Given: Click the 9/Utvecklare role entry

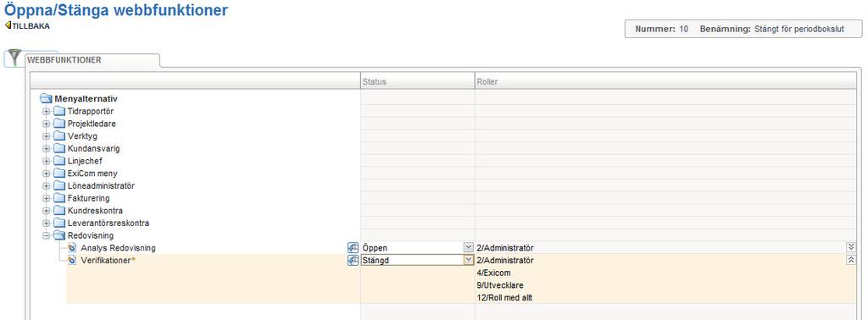Looking at the screenshot, I should (500, 285).
